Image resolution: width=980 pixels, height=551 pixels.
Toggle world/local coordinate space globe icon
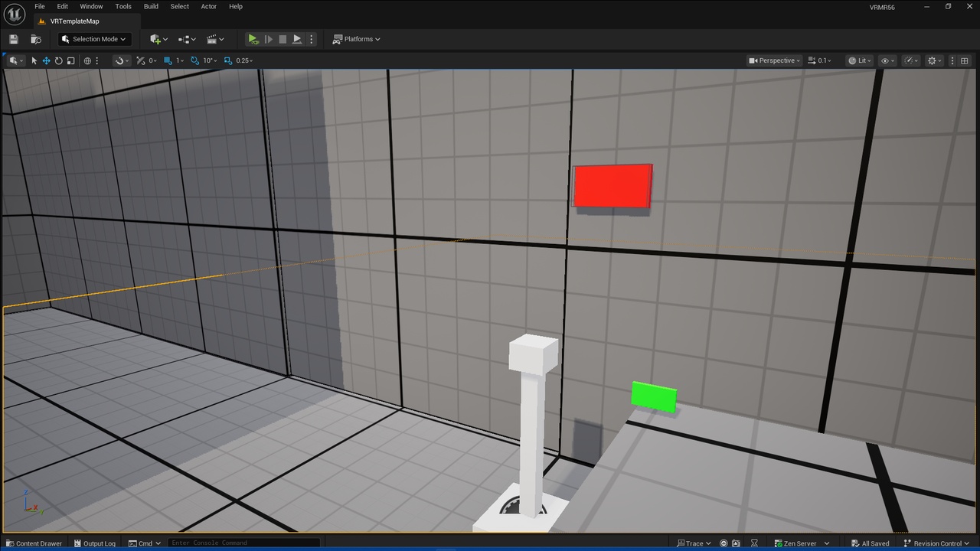(x=87, y=60)
